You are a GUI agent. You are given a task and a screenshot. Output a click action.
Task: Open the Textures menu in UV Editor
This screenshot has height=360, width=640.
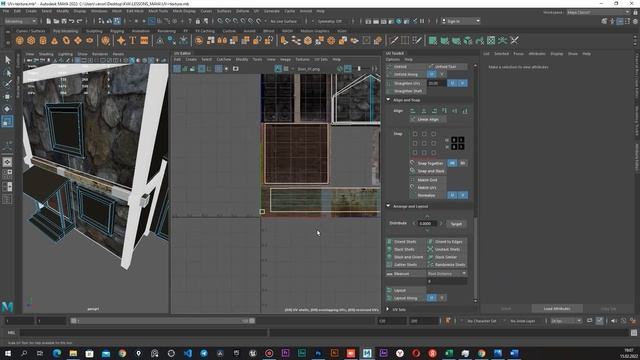click(x=302, y=60)
